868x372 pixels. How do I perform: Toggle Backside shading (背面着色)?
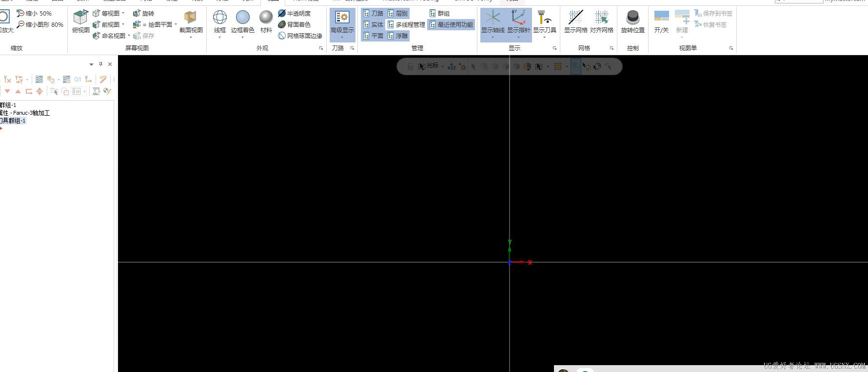pos(294,24)
